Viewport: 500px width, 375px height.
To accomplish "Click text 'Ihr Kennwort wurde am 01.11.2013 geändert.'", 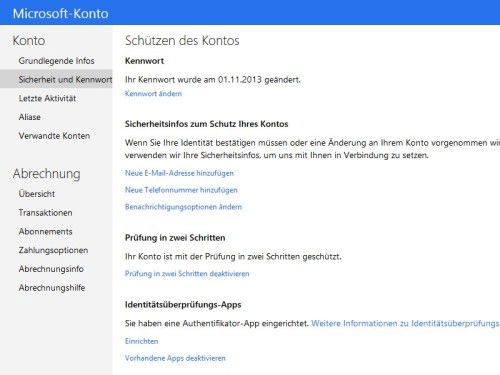I will (213, 80).
